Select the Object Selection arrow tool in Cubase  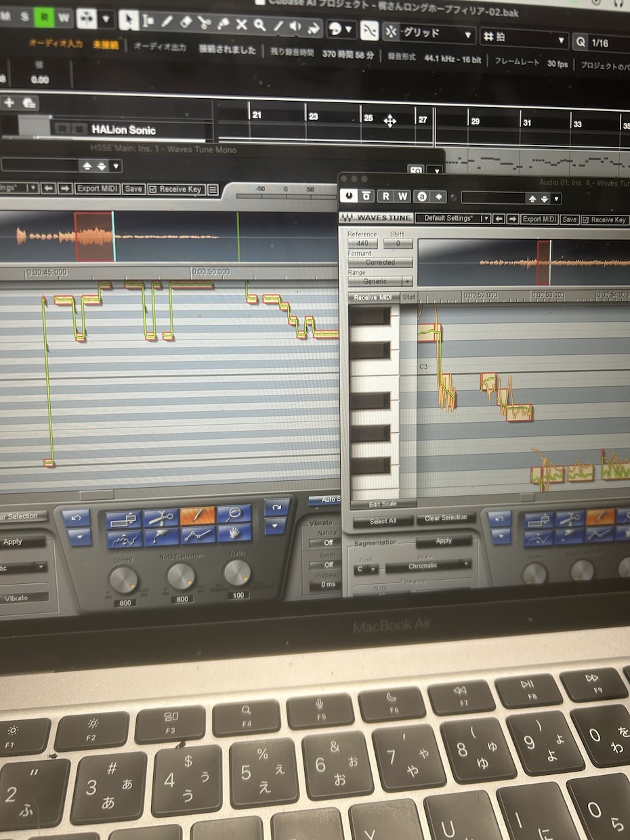129,20
